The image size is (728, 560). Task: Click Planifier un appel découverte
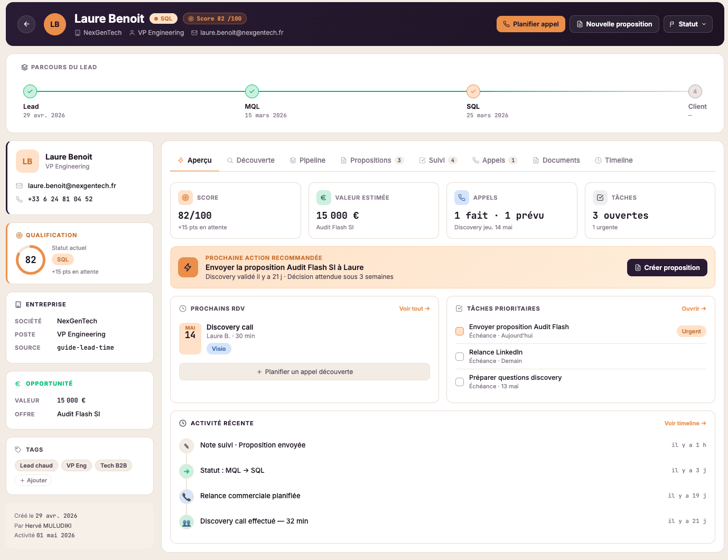304,372
